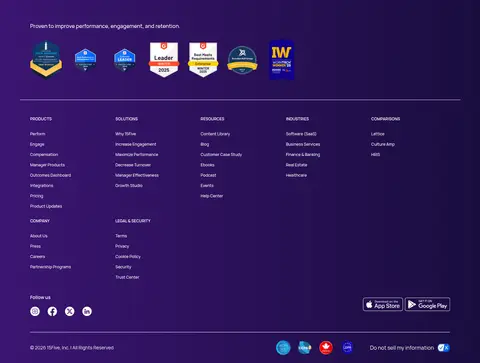The image size is (480, 363).
Task: Open the Why 15Five link
Action: click(x=126, y=134)
